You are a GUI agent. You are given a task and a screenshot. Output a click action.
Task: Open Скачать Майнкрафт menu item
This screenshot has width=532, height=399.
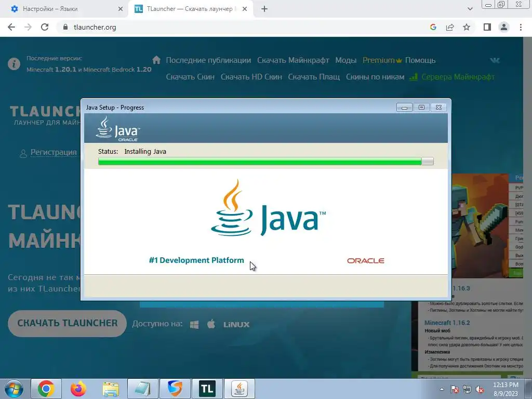click(293, 60)
